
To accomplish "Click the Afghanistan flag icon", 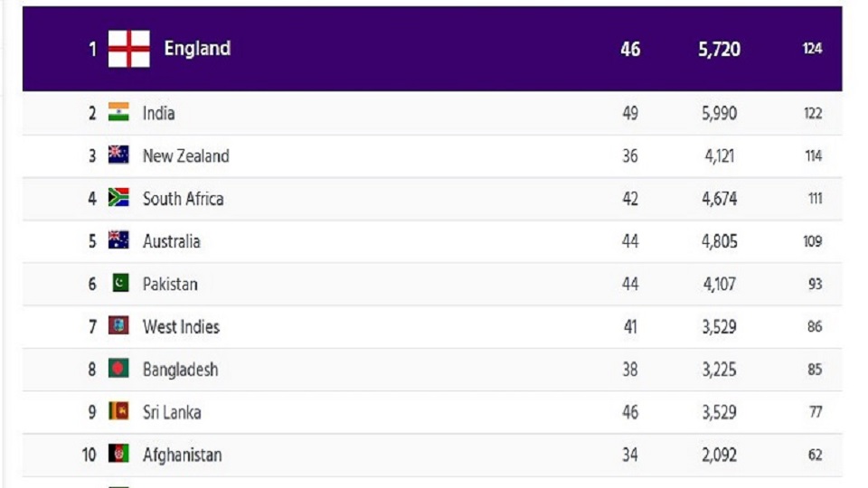I will click(118, 454).
